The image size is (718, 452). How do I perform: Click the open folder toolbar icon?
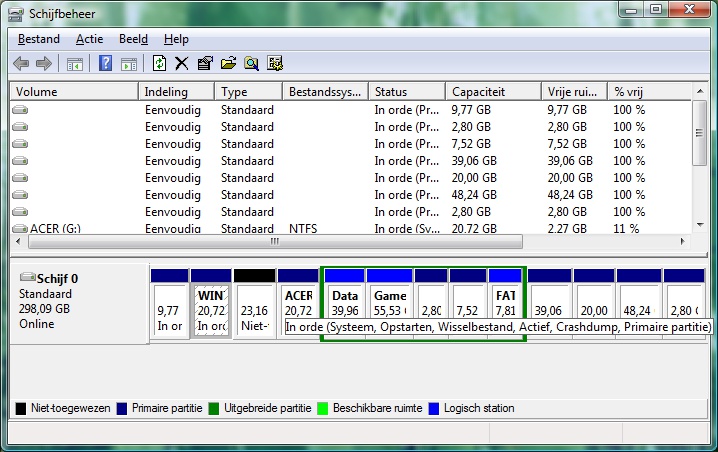coord(228,64)
